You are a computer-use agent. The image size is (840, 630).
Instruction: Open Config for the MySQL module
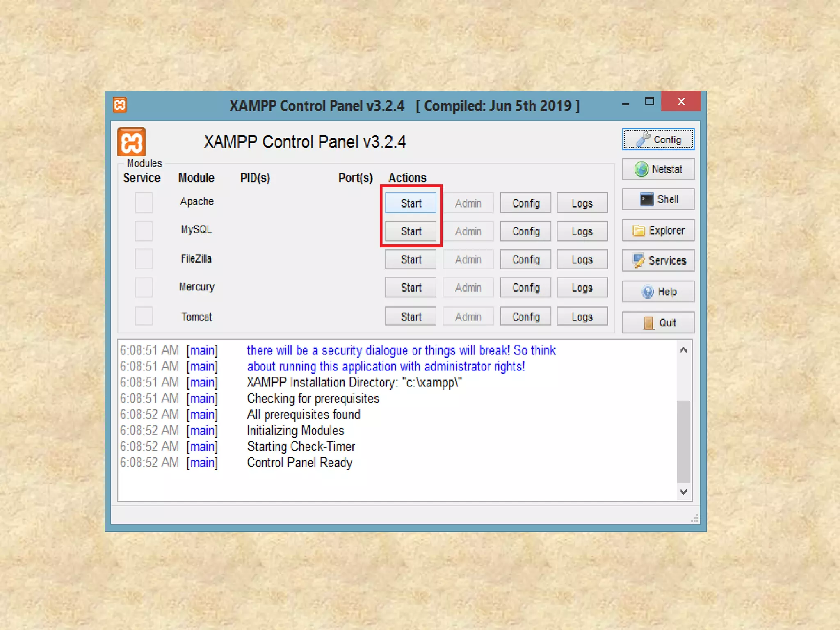[525, 231]
